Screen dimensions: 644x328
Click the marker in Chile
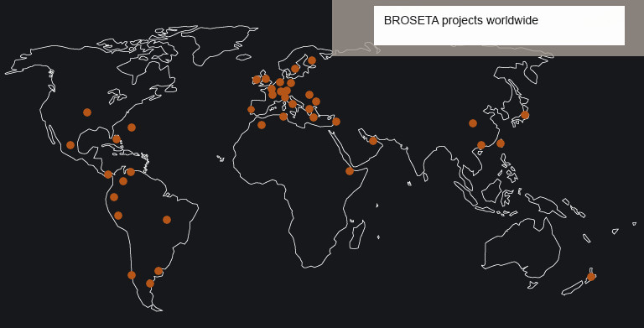(x=132, y=275)
